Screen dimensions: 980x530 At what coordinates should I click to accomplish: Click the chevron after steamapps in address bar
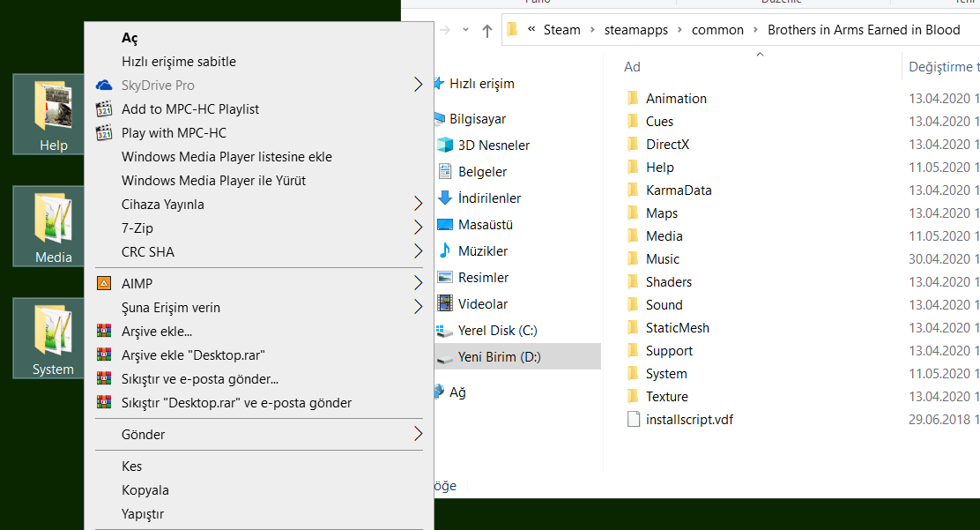coord(679,30)
